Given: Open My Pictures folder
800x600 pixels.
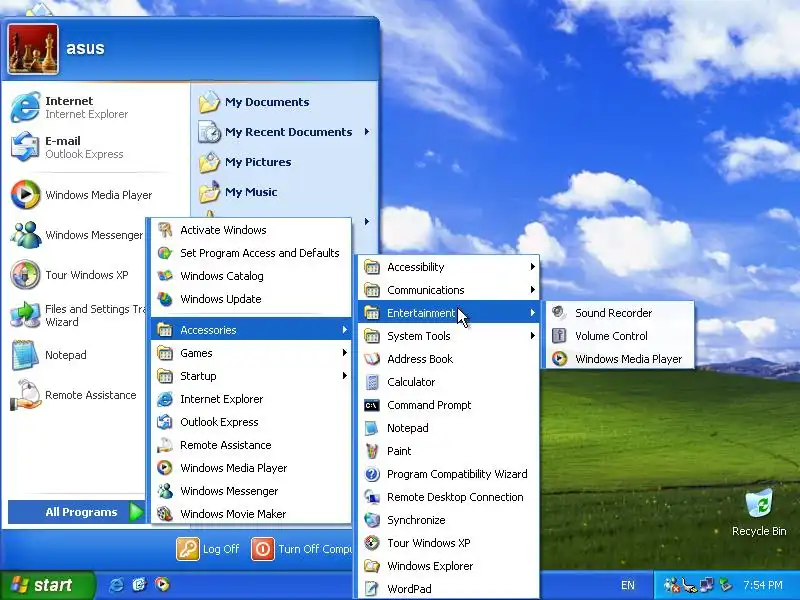Looking at the screenshot, I should tap(284, 162).
